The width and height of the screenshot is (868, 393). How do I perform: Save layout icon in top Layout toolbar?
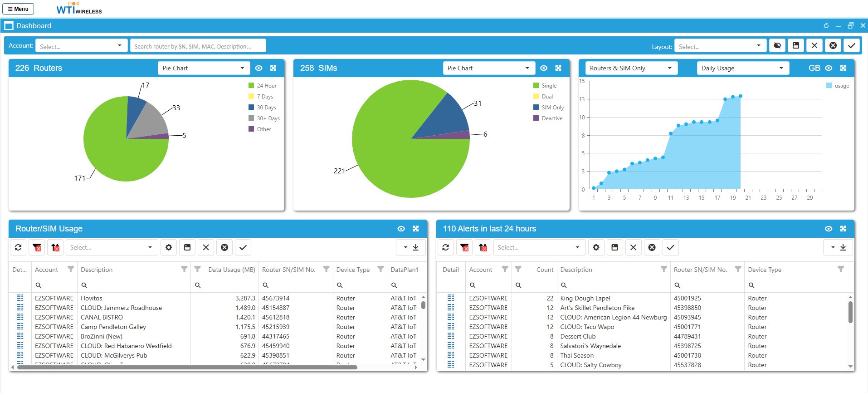tap(796, 45)
